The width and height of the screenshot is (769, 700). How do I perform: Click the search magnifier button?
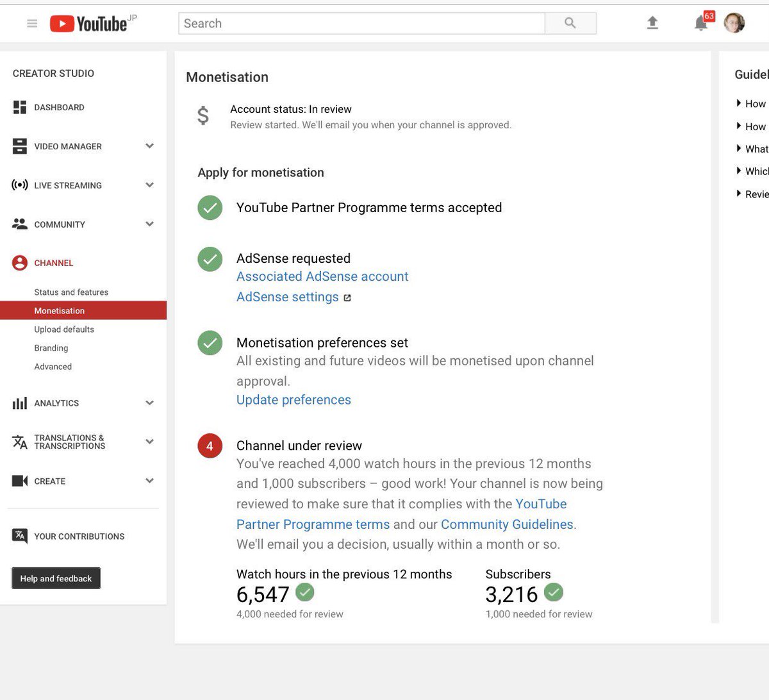pyautogui.click(x=570, y=23)
